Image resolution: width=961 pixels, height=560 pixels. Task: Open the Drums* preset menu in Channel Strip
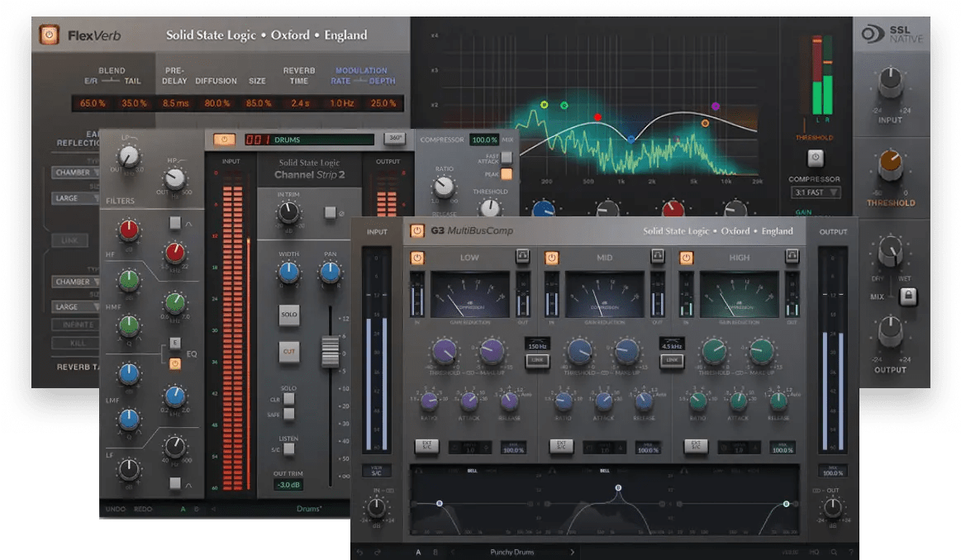pyautogui.click(x=309, y=509)
